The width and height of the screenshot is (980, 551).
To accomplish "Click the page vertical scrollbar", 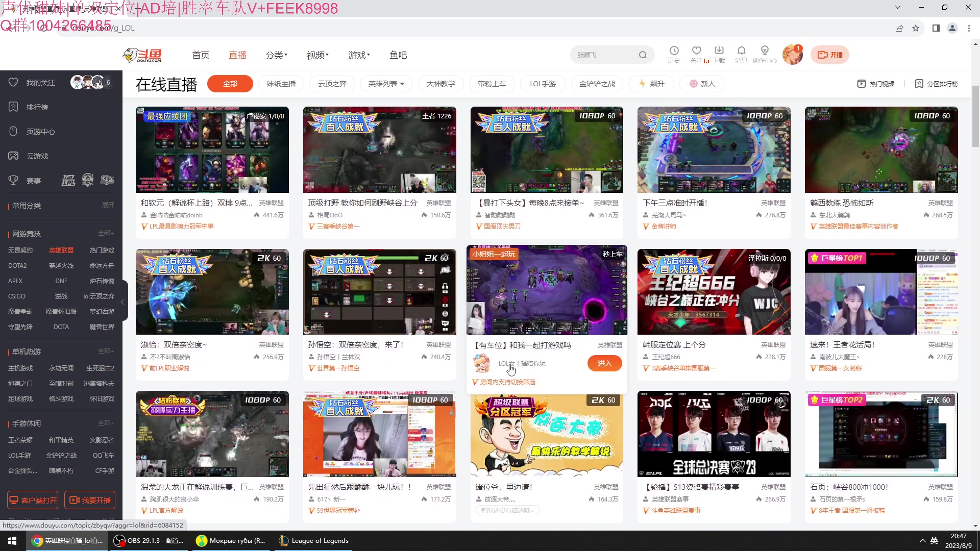I will point(975,116).
